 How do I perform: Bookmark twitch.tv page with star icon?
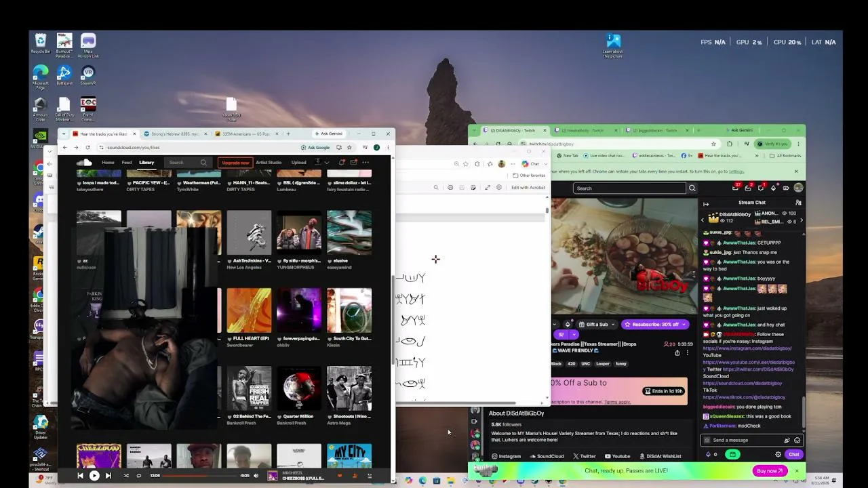pos(713,144)
